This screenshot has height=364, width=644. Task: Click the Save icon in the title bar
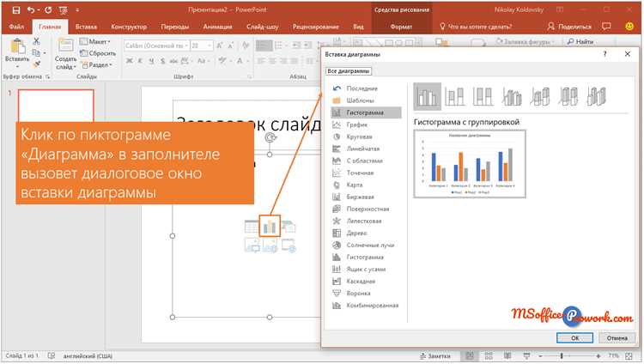pyautogui.click(x=16, y=9)
